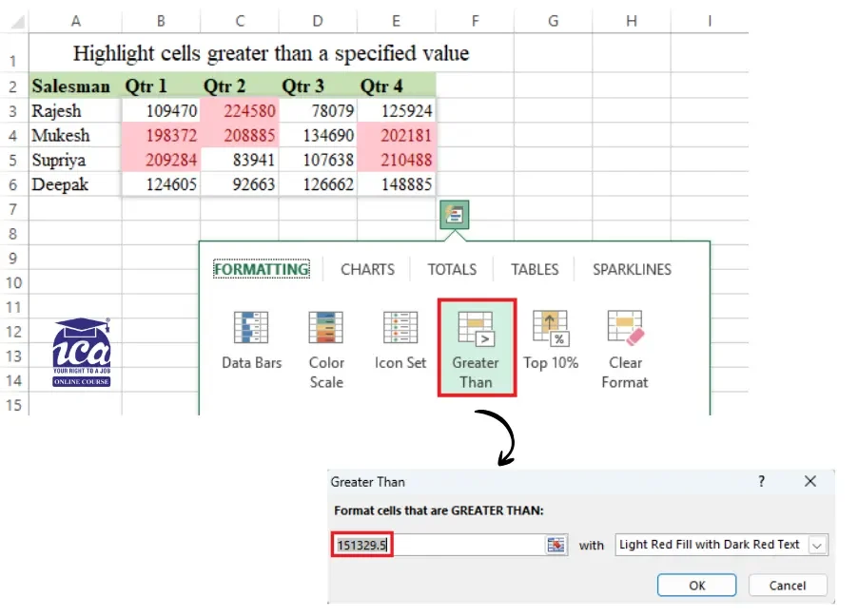Viewport: 858px width, 616px height.
Task: Apply Top 10% conditional formatting
Action: [551, 337]
